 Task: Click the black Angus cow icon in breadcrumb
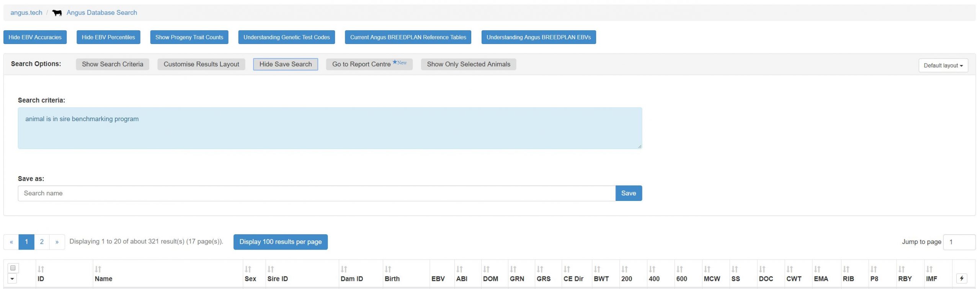coord(57,13)
